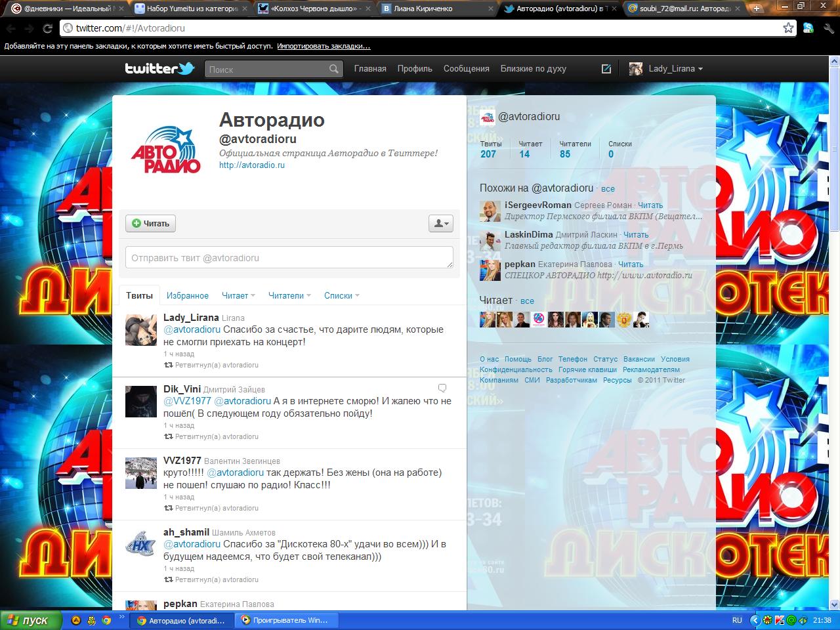Click the Читает 14 counter

pyautogui.click(x=530, y=149)
